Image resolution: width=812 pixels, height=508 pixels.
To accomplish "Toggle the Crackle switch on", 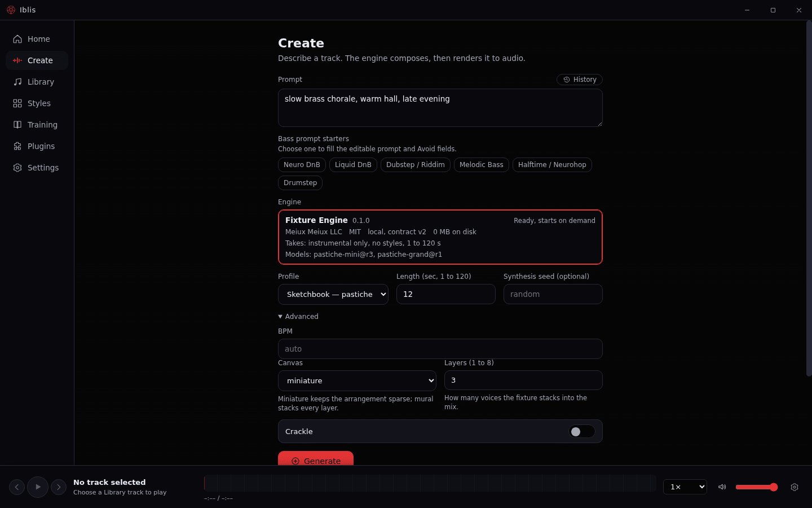I will click(582, 432).
